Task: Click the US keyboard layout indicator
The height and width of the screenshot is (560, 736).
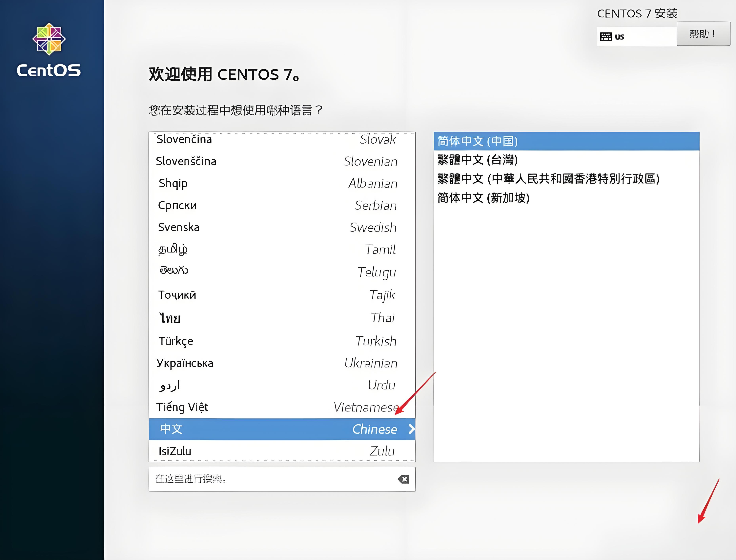Action: [613, 37]
